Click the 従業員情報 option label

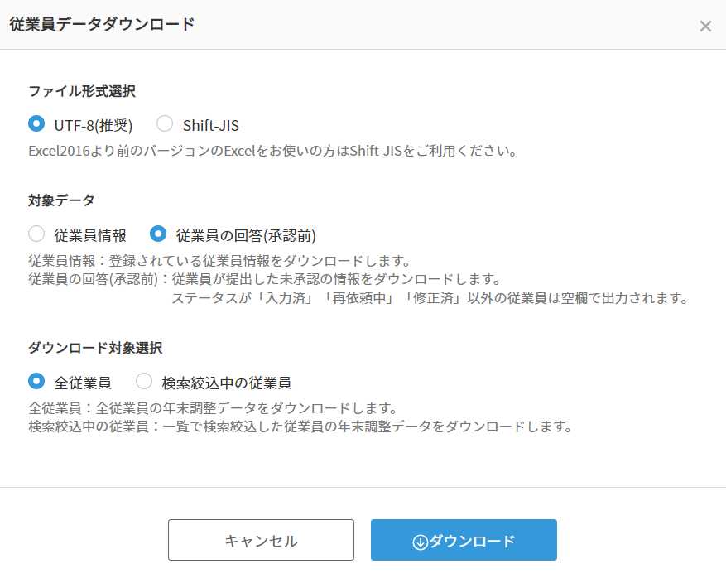[90, 235]
